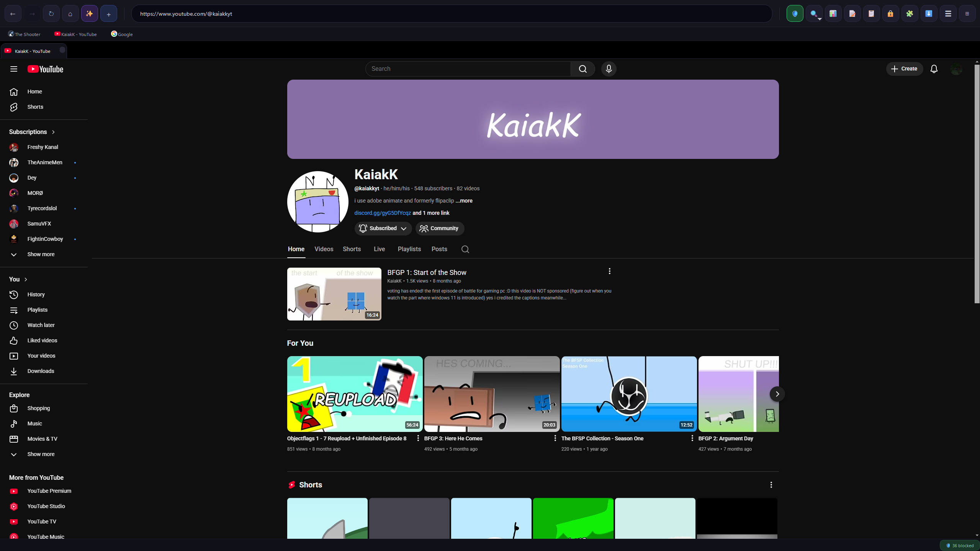
Task: Click the channel search magnifier icon
Action: pyautogui.click(x=465, y=249)
